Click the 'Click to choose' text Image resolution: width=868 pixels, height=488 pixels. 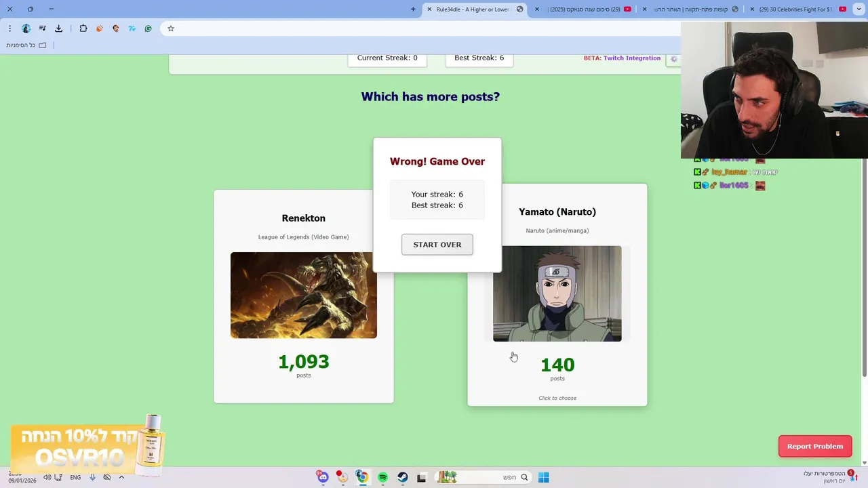pyautogui.click(x=557, y=398)
